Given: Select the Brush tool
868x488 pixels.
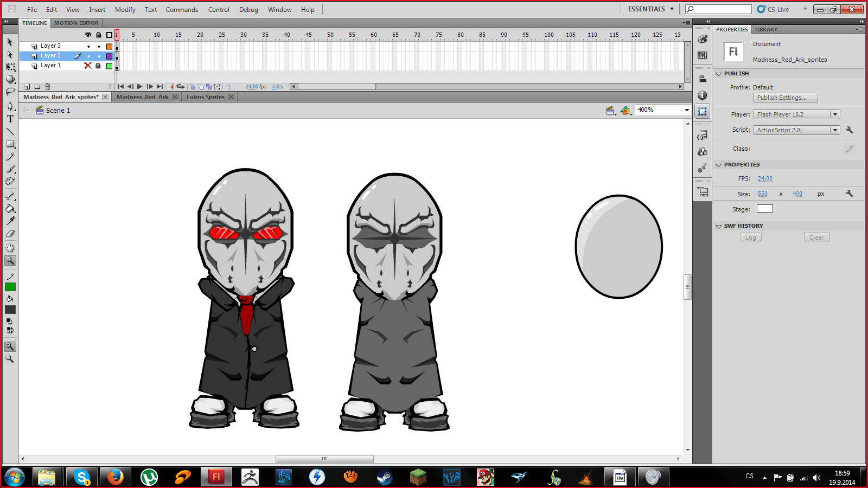Looking at the screenshot, I should 10,169.
